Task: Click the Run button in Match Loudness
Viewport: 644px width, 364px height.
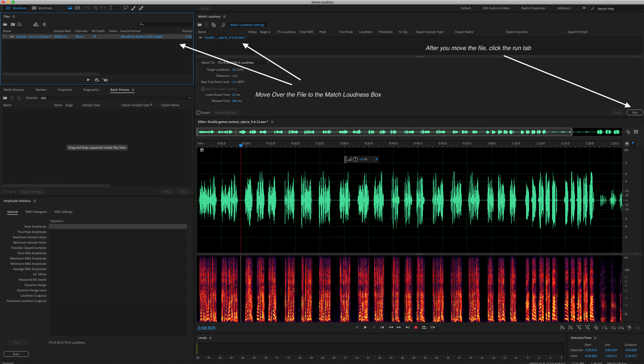Action: pos(635,113)
